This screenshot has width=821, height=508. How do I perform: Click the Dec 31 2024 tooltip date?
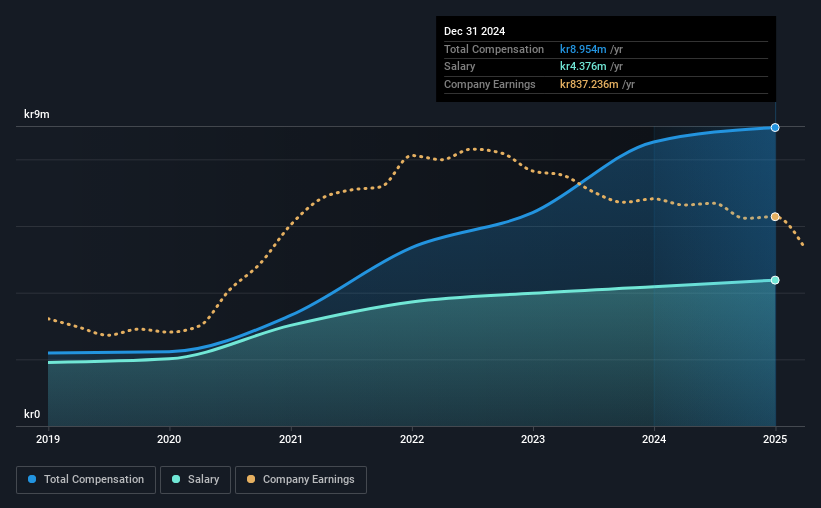[x=474, y=31]
